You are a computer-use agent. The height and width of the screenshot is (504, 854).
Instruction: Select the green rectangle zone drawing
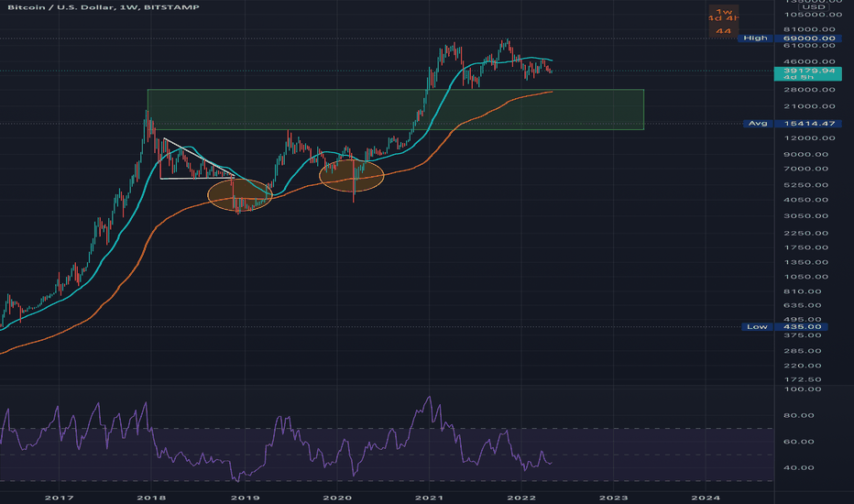396,110
